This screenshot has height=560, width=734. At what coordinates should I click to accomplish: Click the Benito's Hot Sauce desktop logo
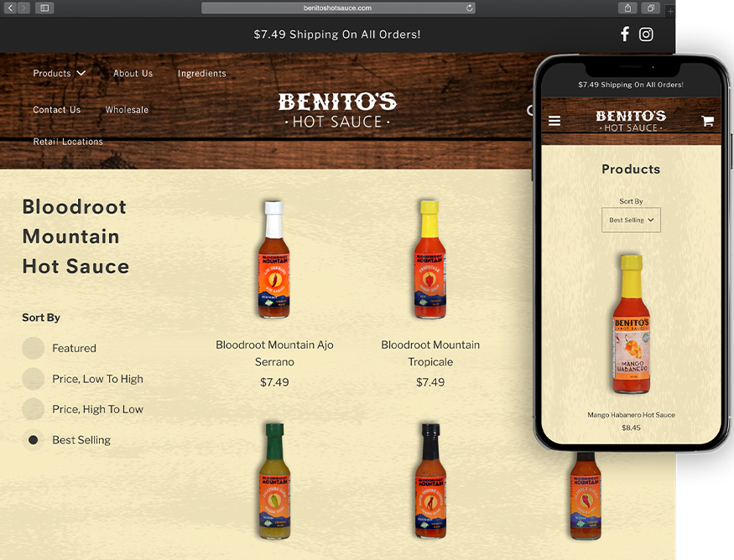(337, 110)
